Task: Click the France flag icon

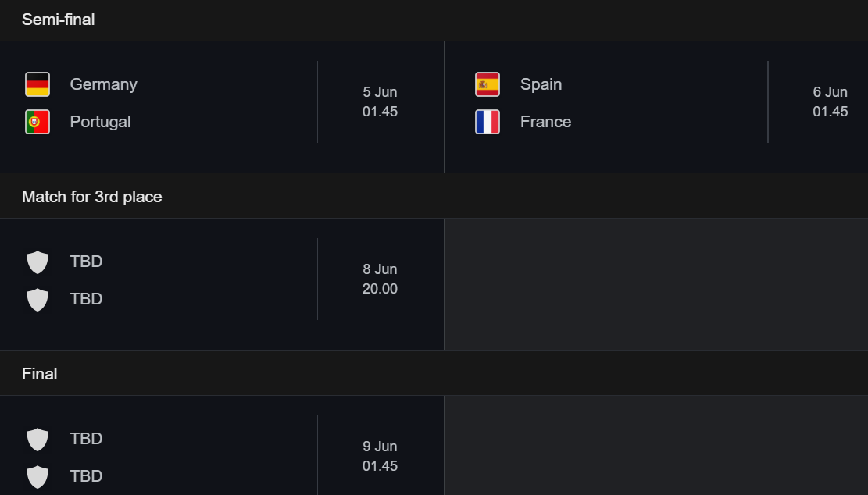Action: (488, 123)
